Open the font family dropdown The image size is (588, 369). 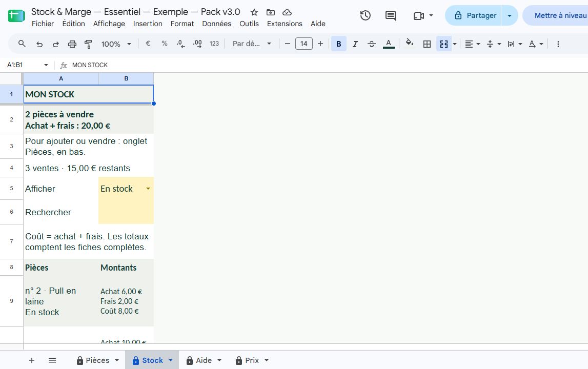(x=252, y=44)
